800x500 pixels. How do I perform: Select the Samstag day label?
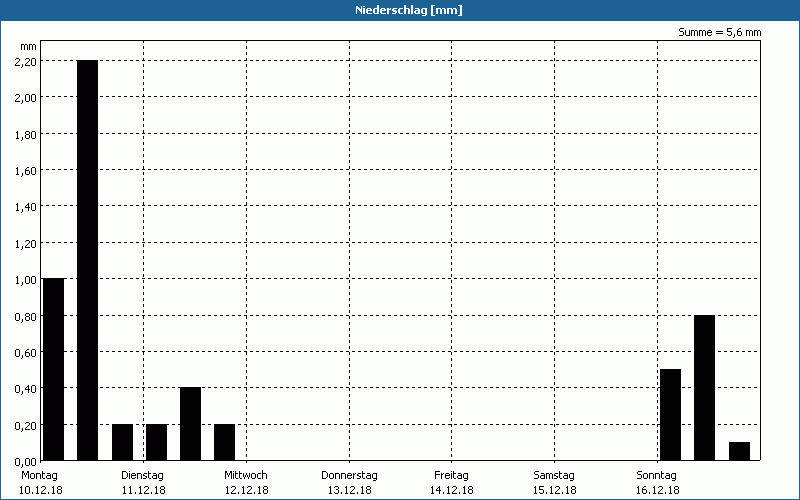pos(554,476)
